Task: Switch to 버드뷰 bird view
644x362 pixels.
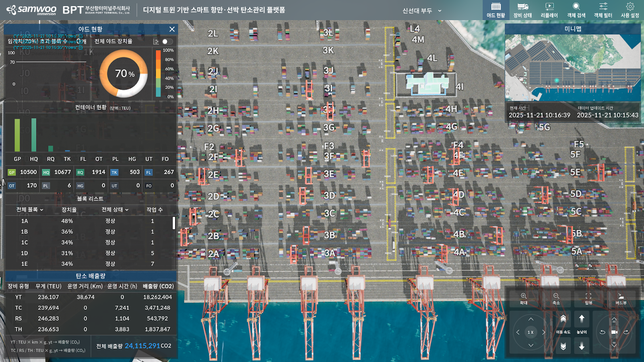Action: click(621, 298)
